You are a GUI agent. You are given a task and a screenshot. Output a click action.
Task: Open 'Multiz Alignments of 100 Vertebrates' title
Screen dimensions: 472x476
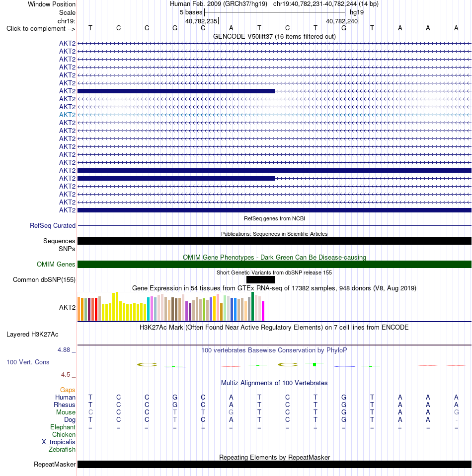(x=274, y=383)
